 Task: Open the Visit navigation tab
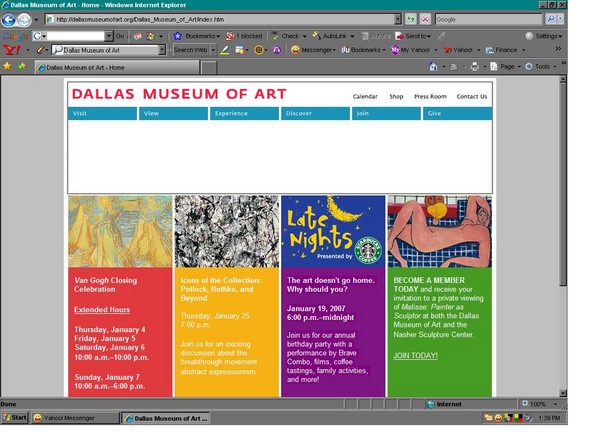coord(102,114)
